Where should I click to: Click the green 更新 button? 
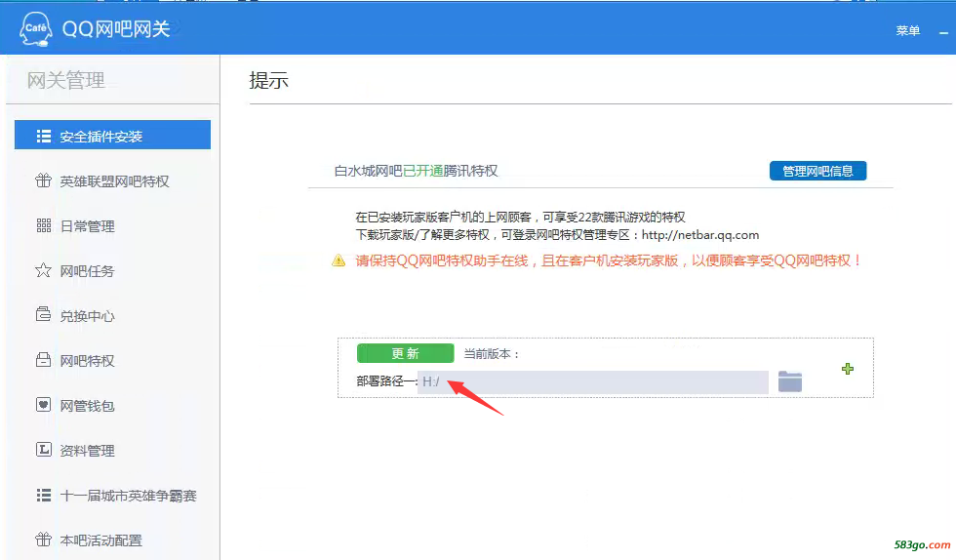point(406,353)
